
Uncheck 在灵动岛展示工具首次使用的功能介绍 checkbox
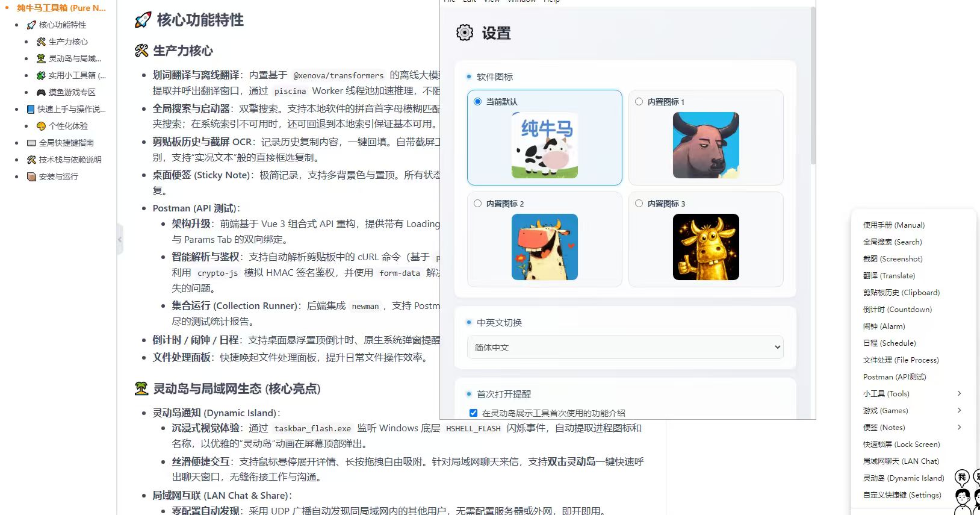tap(474, 413)
